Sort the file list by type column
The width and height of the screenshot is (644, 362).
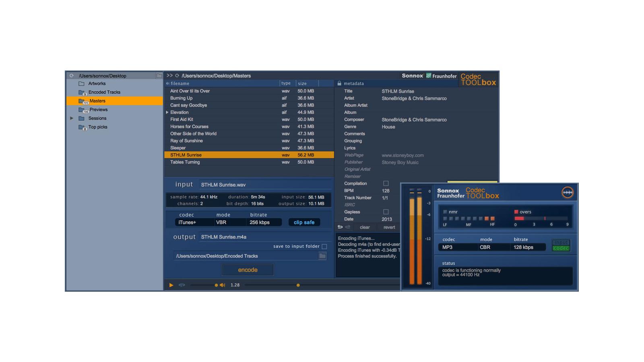[287, 83]
